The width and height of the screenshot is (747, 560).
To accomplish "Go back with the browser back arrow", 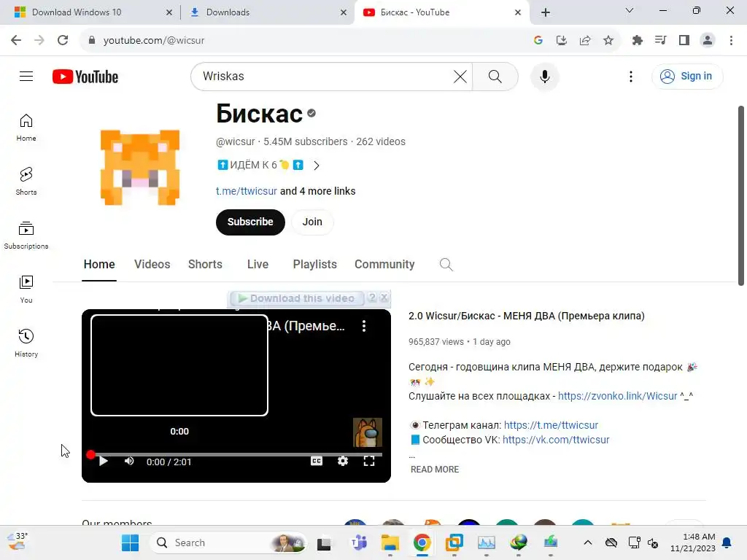I will 16,41.
